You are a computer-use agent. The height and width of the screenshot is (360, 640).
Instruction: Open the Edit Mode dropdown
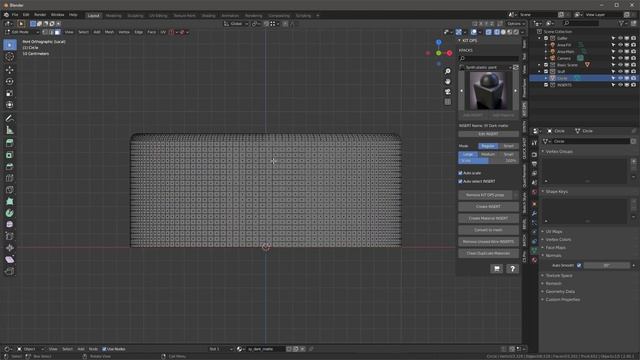[22, 32]
